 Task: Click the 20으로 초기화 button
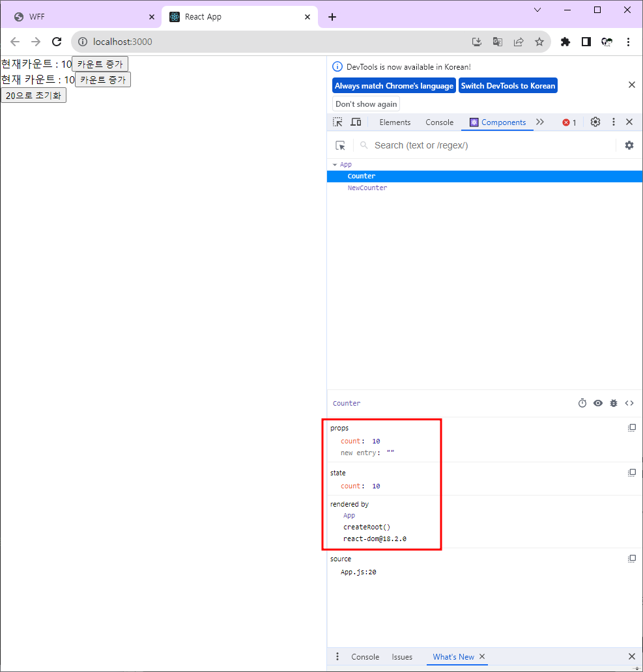33,95
